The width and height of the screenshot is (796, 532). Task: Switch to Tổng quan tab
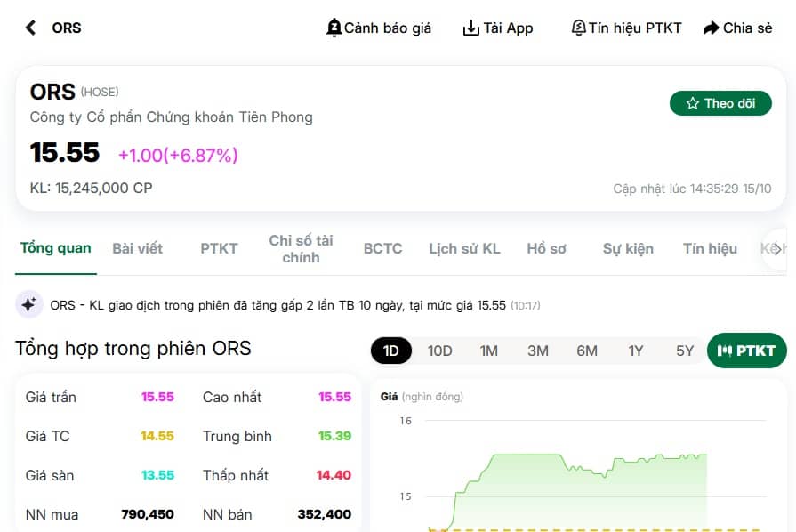pyautogui.click(x=56, y=248)
